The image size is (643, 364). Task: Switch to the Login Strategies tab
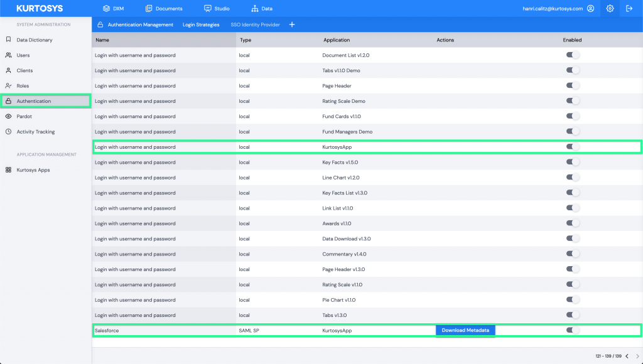[201, 24]
